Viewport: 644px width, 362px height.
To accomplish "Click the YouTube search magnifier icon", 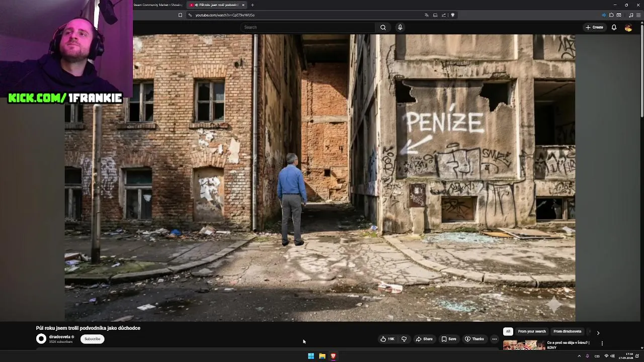I will pos(383,27).
